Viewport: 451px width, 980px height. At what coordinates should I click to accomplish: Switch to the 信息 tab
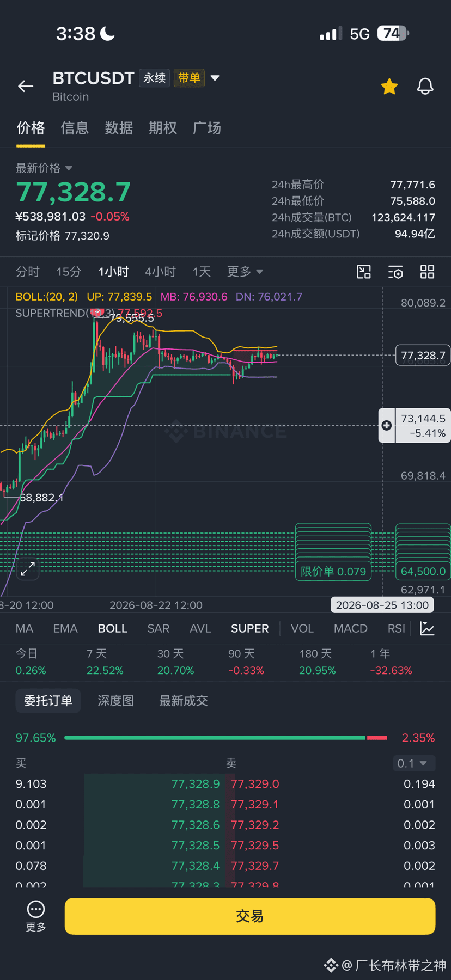tap(75, 128)
